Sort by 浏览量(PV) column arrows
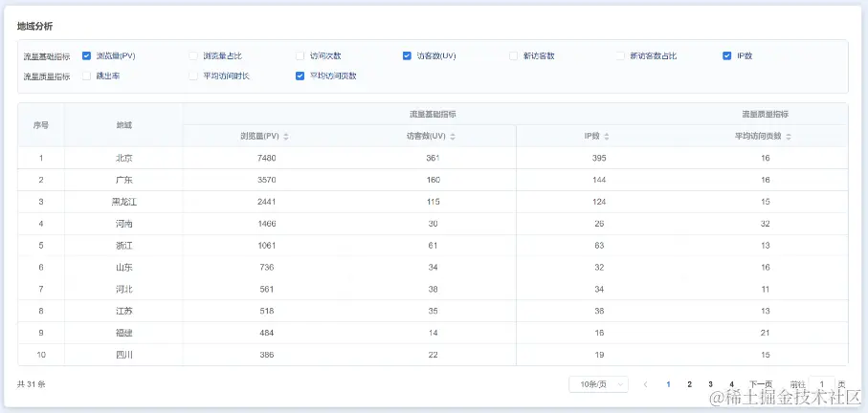The image size is (868, 413). [286, 137]
